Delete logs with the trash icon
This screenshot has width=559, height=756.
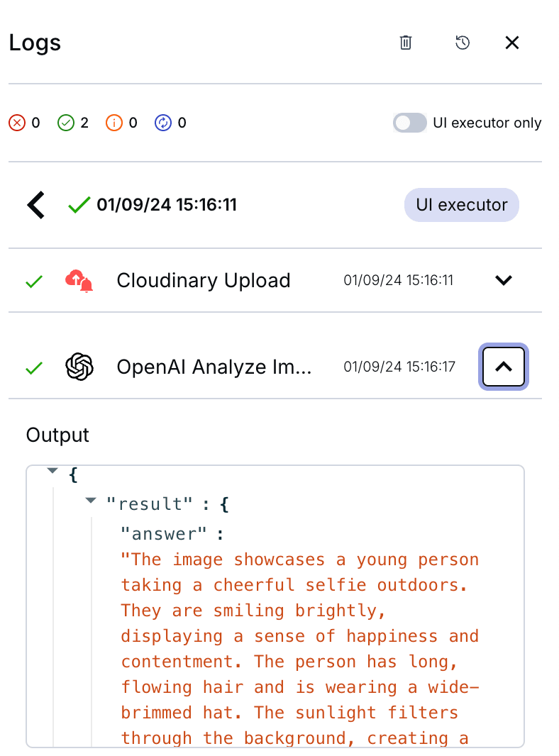tap(406, 43)
